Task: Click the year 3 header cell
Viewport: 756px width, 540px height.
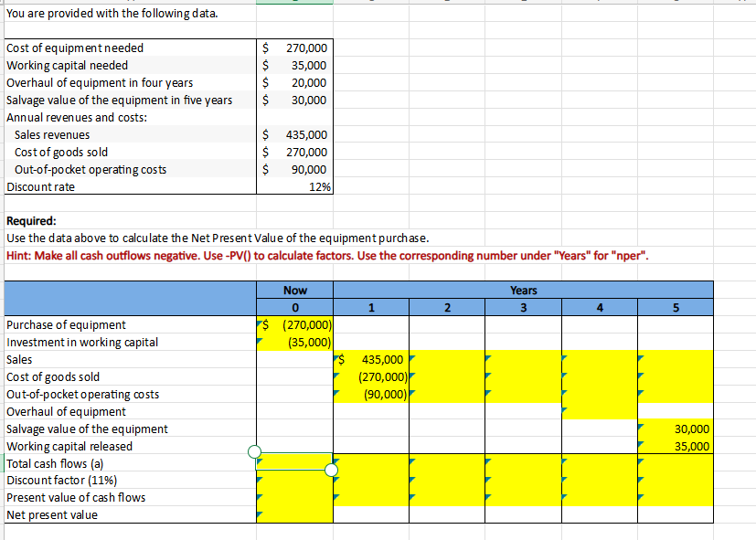Action: point(523,307)
